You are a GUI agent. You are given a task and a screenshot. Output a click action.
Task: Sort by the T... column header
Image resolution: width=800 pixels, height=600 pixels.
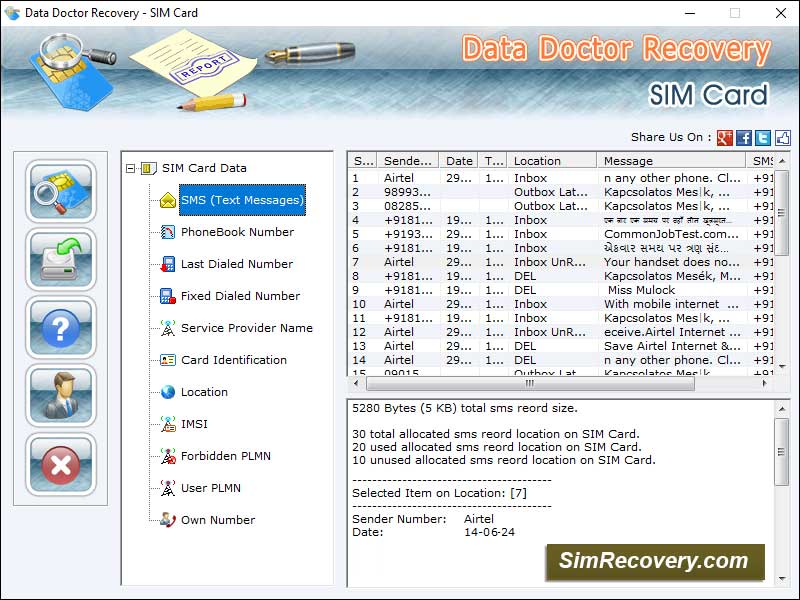tap(493, 161)
